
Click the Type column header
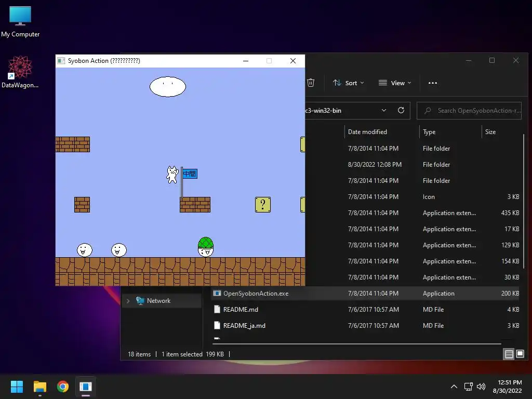(x=429, y=131)
